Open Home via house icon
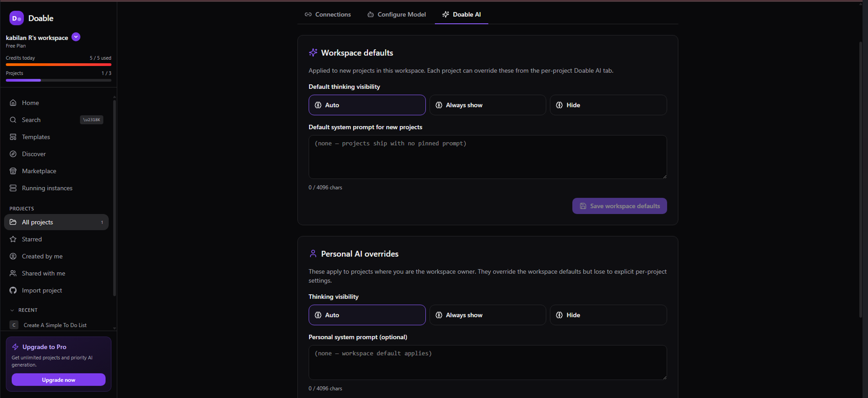Image resolution: width=868 pixels, height=398 pixels. tap(13, 103)
